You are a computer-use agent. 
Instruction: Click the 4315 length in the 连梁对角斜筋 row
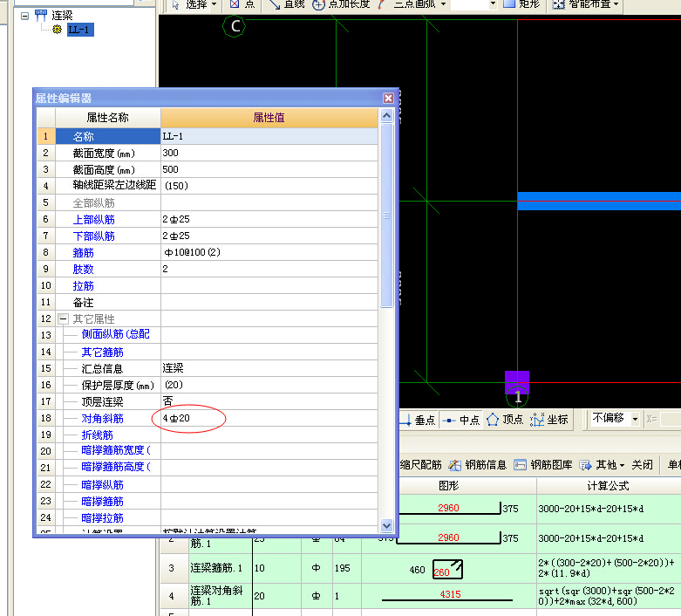[450, 594]
